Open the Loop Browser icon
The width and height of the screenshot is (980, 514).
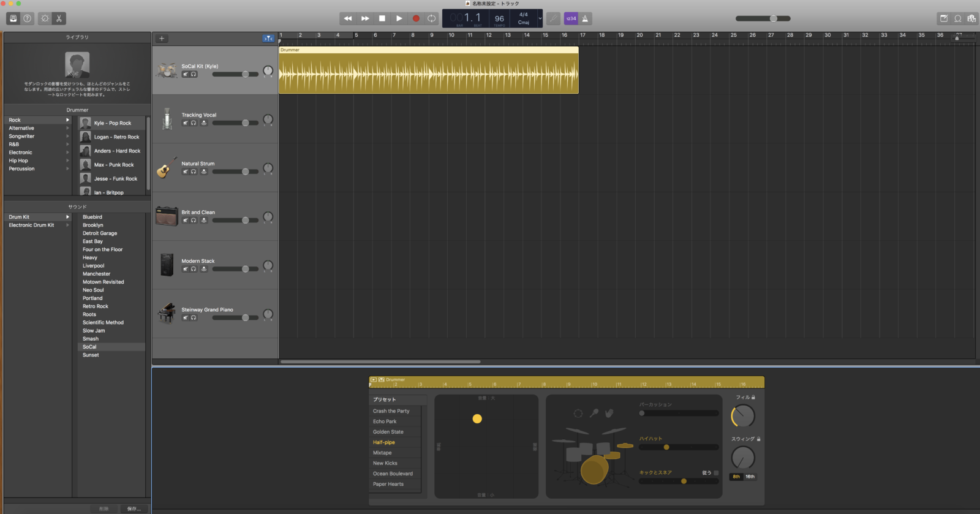click(958, 18)
